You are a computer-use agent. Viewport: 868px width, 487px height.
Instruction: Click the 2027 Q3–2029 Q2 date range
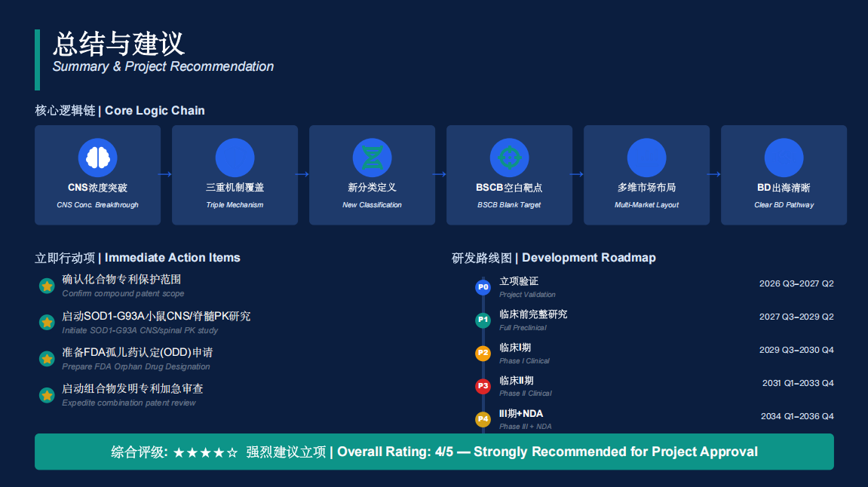point(796,317)
